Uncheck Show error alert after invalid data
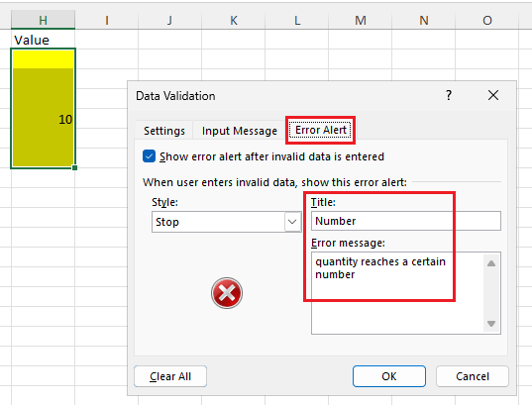532x405 pixels. [149, 156]
